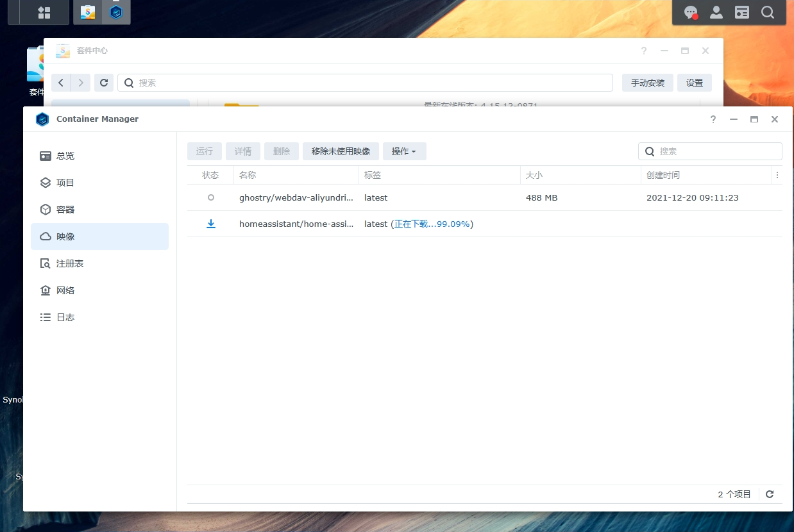Viewport: 794px width, 532px height.
Task: Click the downloading 99.09% progress text
Action: coord(433,224)
